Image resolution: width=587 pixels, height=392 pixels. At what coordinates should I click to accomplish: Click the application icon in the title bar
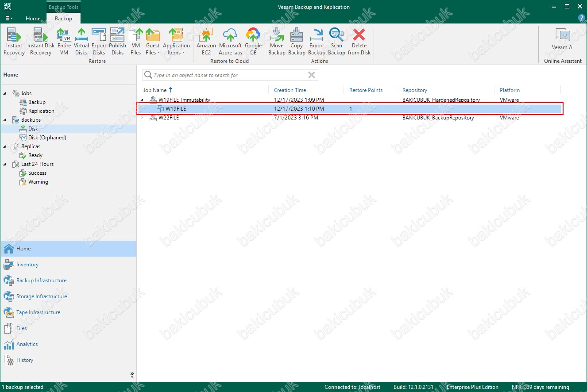(x=8, y=7)
